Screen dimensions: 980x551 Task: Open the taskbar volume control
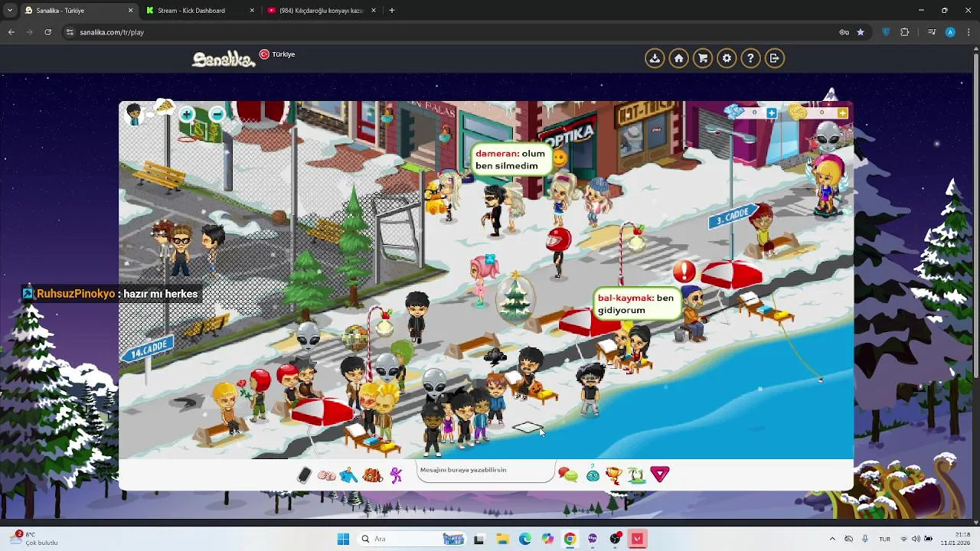pos(916,539)
